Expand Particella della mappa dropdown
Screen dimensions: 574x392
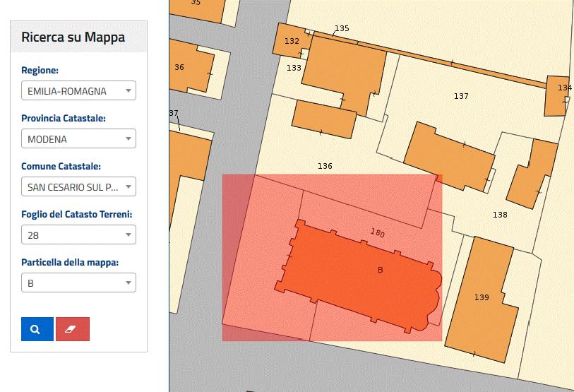(x=78, y=283)
